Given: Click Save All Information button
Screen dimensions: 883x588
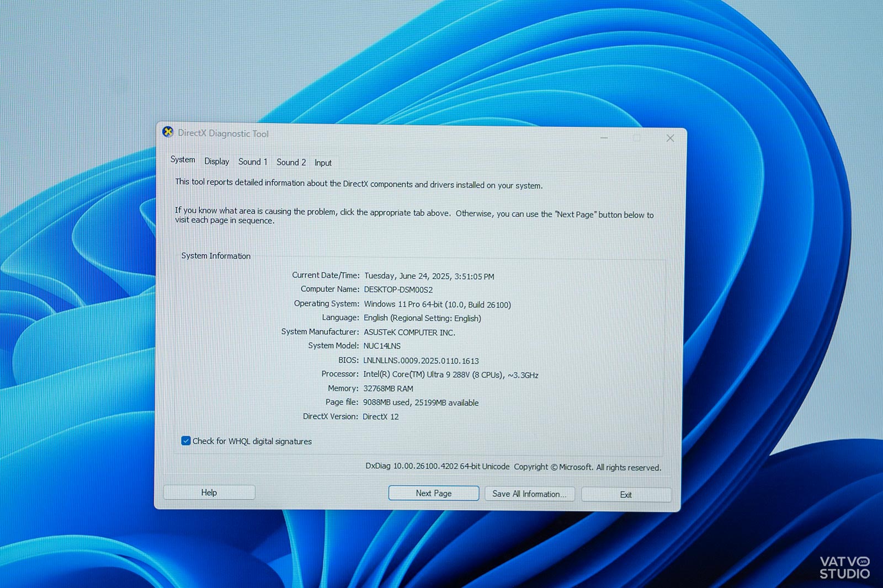Looking at the screenshot, I should [529, 494].
